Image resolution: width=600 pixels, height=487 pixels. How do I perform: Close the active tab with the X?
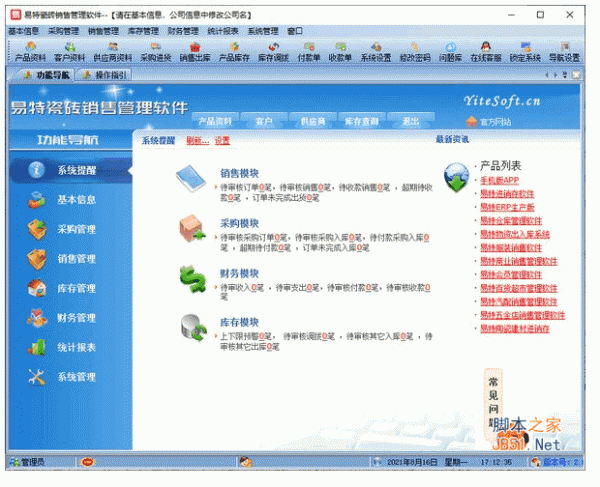coord(576,75)
